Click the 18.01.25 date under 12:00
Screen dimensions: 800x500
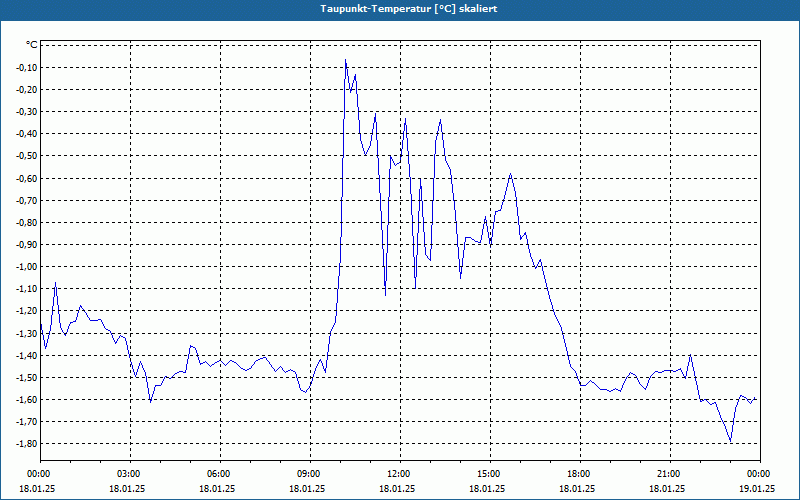[x=397, y=488]
